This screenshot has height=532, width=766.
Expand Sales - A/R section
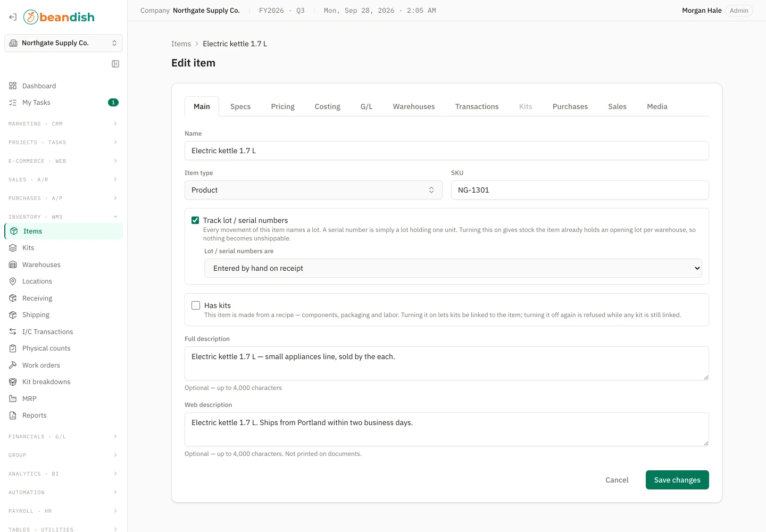[x=63, y=179]
